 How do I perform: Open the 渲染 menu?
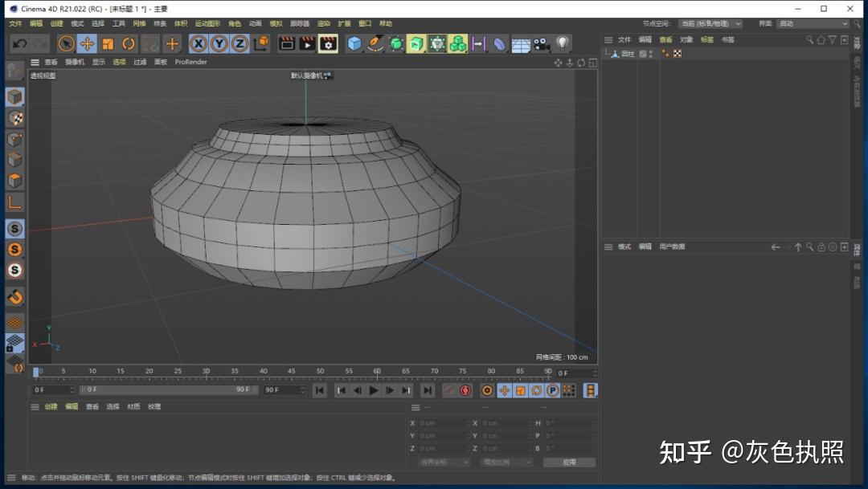tap(323, 24)
